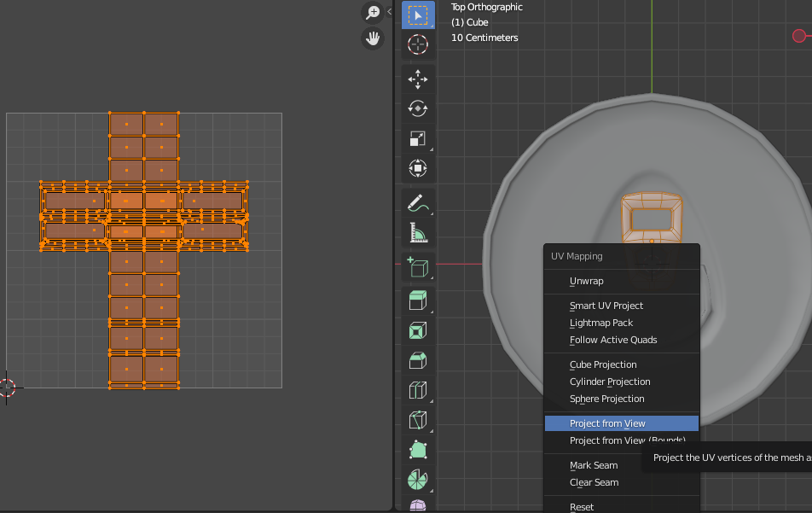Screen dimensions: 812x513
Task: Select the Measure tool
Action: 418,233
